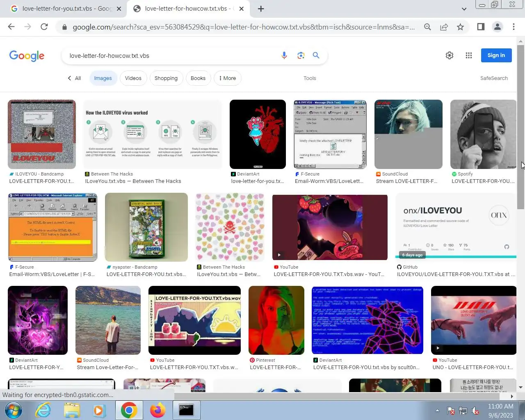Click the 'Email-Worm:VBS/LoveLett...' F-Secure link
Viewport: 525px width, 420px height.
(x=329, y=181)
